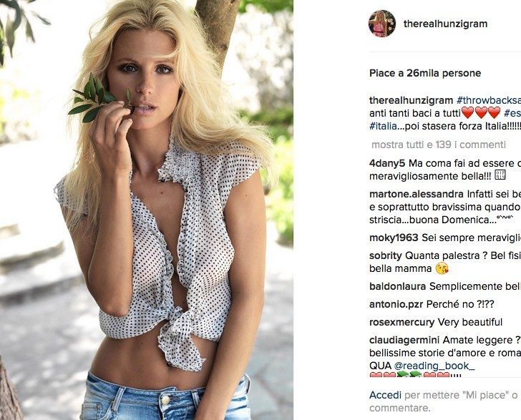Visit martone.alessandra profile
Screen dimensions: 521x420
point(417,194)
